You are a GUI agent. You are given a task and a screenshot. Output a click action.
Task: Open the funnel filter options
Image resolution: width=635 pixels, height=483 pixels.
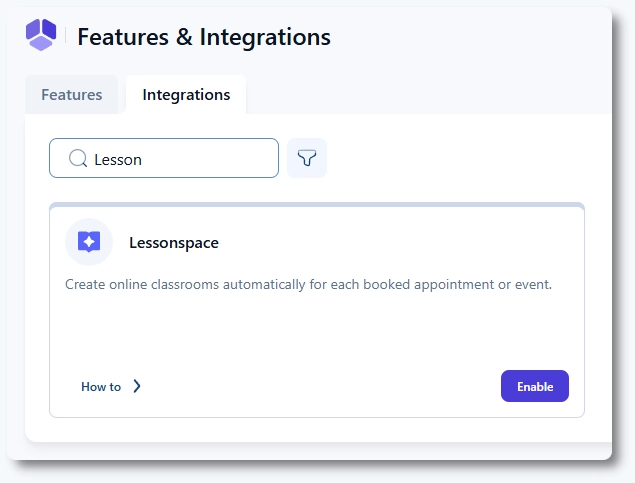pos(307,158)
